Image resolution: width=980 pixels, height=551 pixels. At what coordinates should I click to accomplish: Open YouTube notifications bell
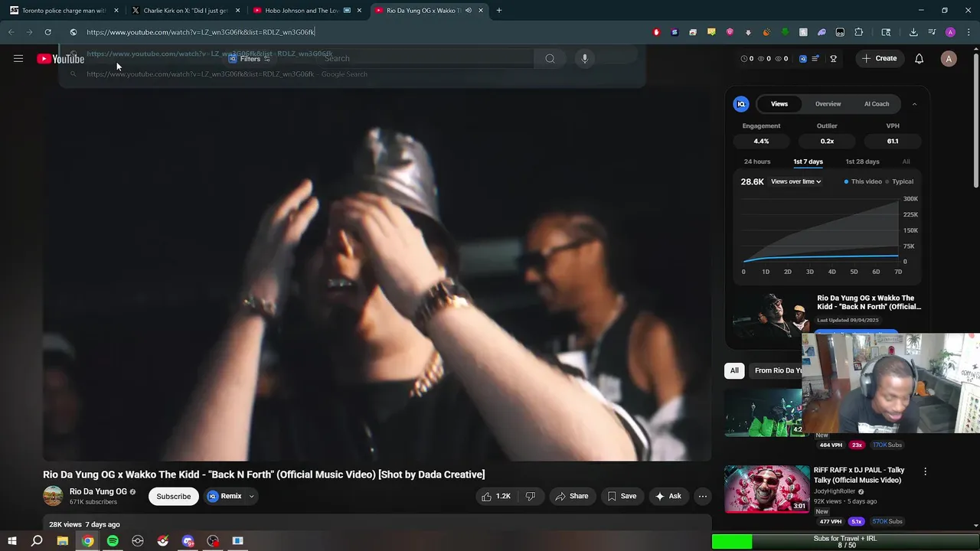[x=919, y=58]
